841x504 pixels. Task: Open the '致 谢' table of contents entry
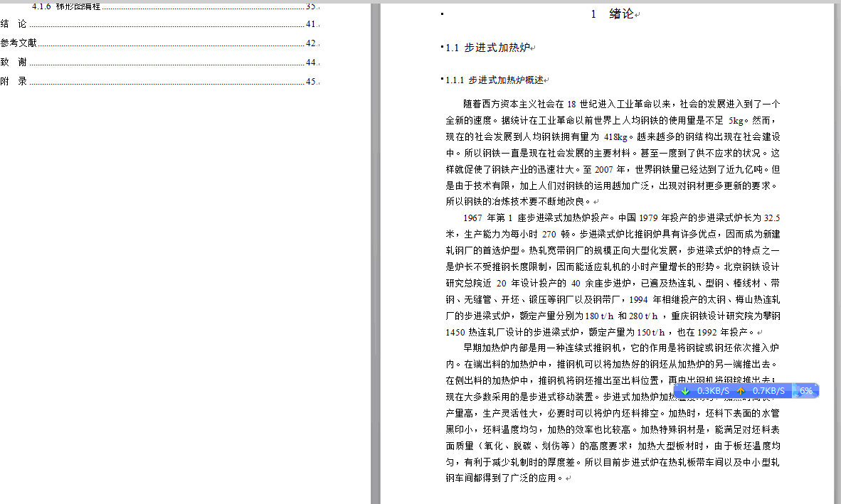160,63
